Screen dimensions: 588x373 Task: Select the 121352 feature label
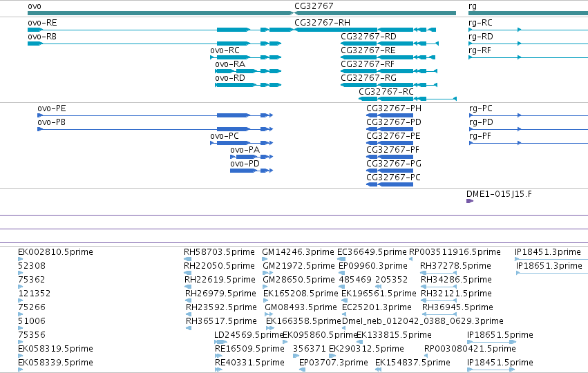(34, 294)
